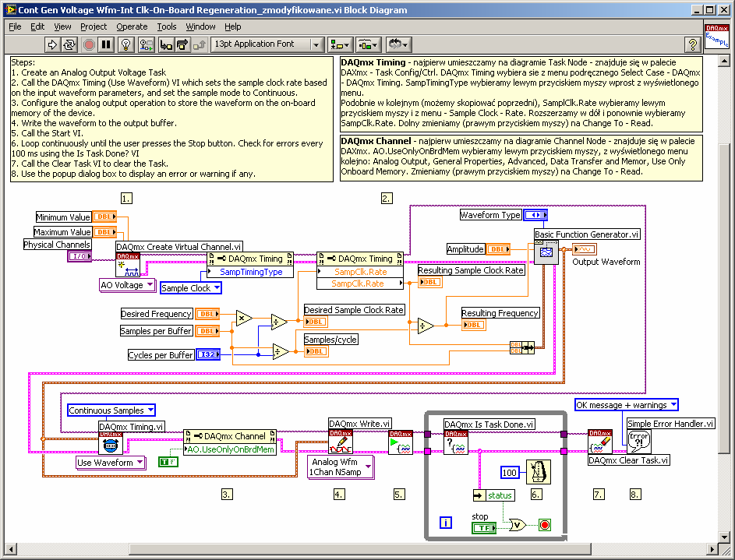Select the DAQmx Clear Task icon
This screenshot has width=735, height=560.
(x=600, y=442)
